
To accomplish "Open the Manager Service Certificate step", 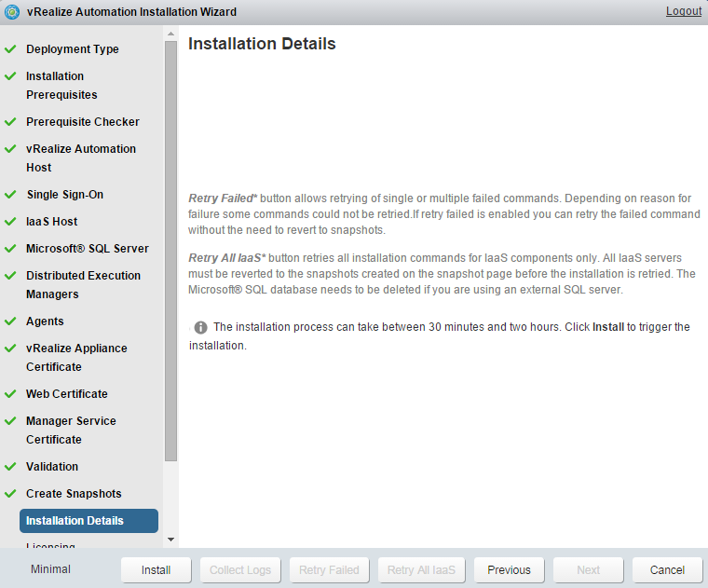I will [x=71, y=431].
